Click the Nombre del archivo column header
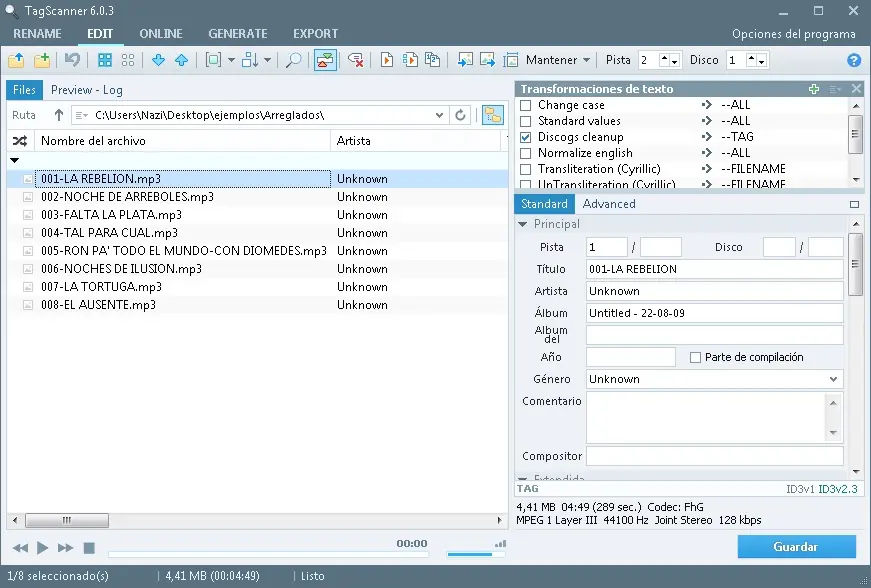 (x=183, y=141)
